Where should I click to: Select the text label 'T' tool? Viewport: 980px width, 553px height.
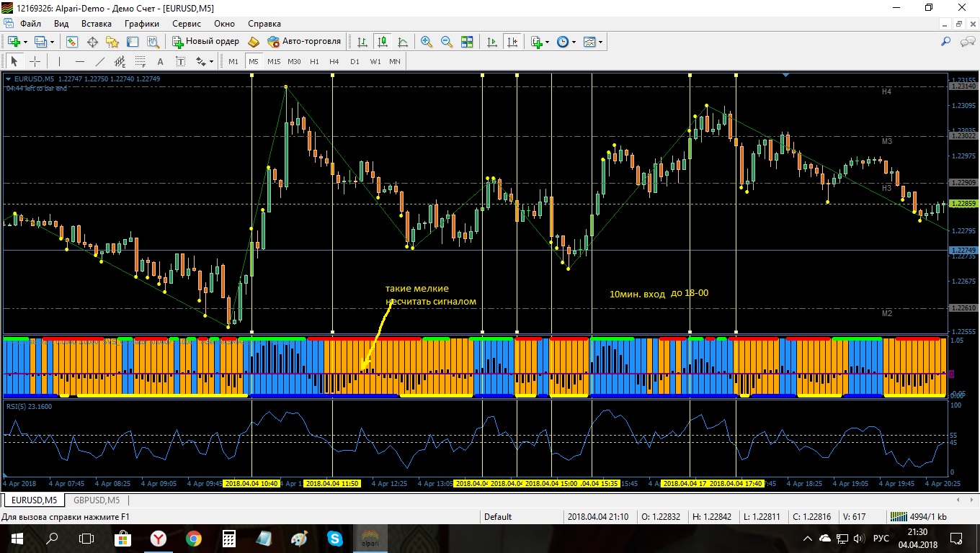(x=180, y=61)
